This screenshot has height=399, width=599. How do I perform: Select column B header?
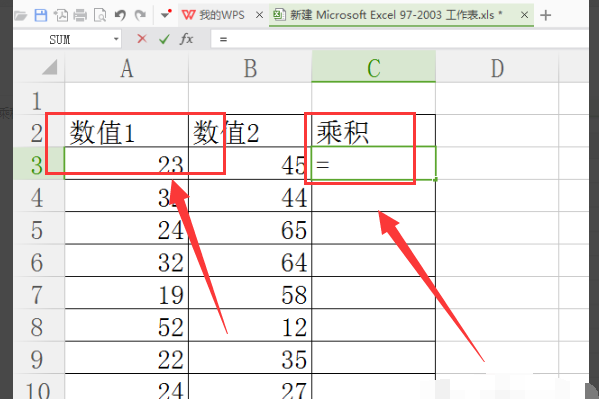coord(250,68)
